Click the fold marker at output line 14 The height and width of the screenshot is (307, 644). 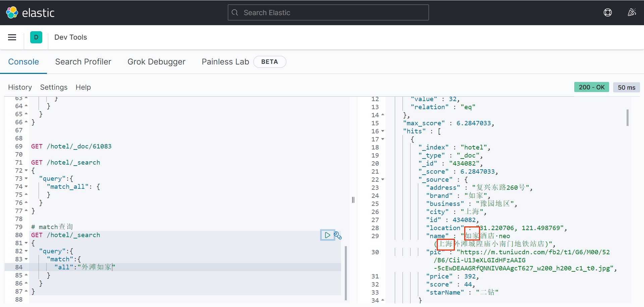pos(383,115)
